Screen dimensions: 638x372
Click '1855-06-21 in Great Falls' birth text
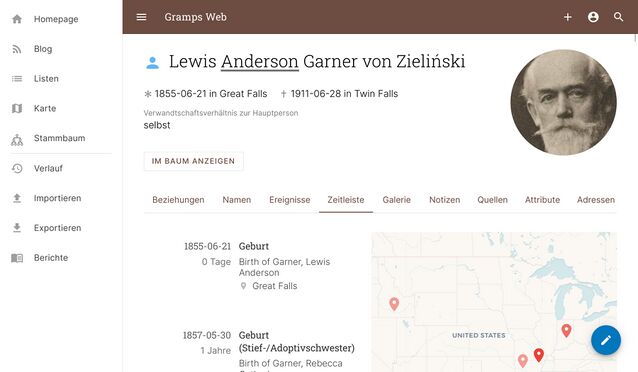pos(211,94)
